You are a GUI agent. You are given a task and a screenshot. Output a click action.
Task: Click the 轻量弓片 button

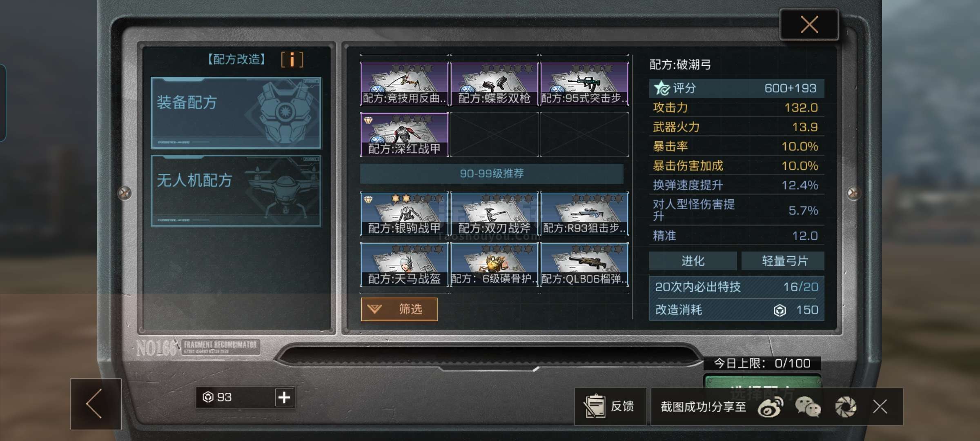(x=783, y=261)
